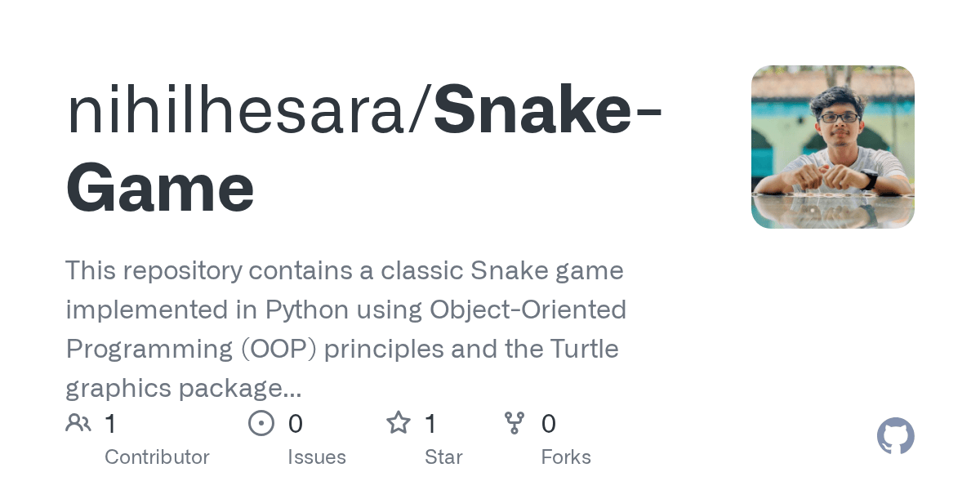Viewport: 980px width, 490px height.
Task: Click the contributor count number 1
Action: (111, 424)
